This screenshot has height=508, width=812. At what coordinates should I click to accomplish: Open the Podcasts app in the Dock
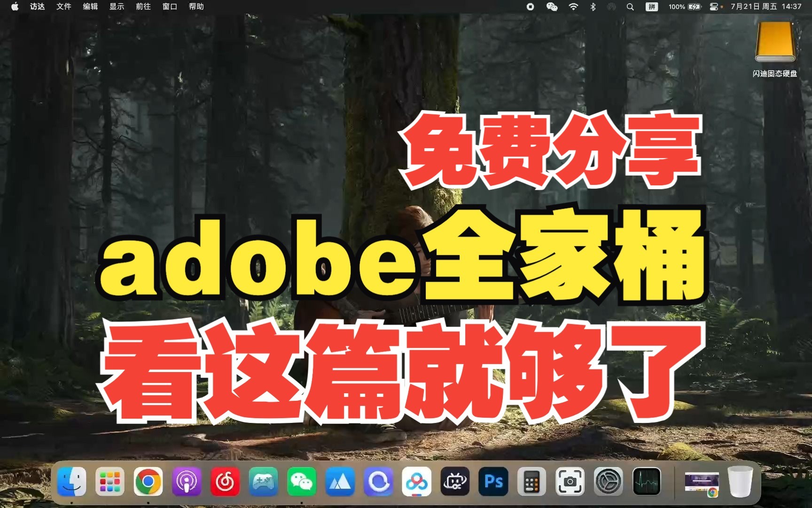[187, 482]
